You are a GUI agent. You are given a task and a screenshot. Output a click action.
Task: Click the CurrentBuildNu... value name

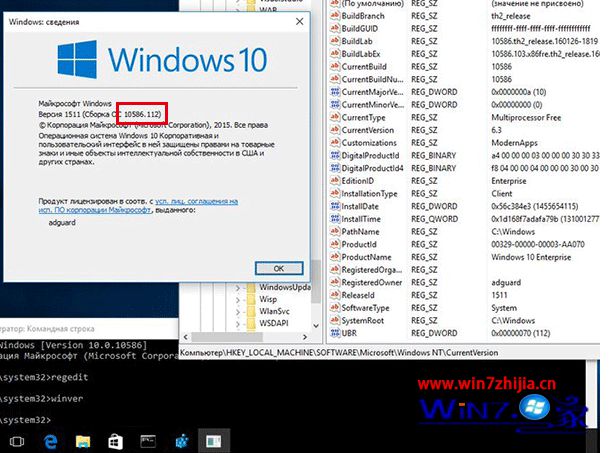tap(372, 79)
